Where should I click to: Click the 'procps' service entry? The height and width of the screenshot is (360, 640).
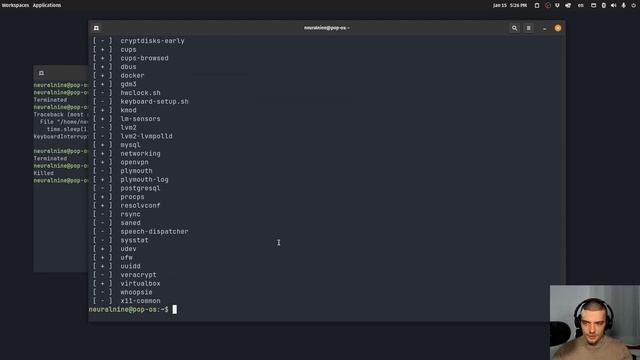132,197
